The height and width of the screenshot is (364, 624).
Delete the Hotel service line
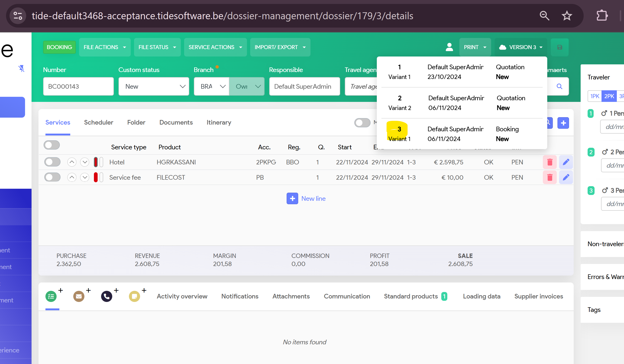click(x=550, y=162)
